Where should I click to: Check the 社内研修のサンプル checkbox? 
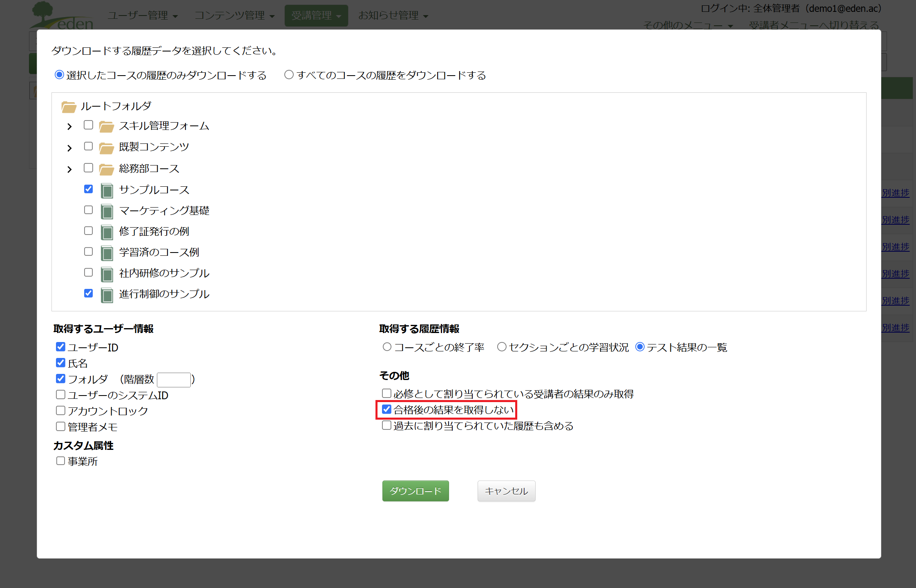coord(88,273)
